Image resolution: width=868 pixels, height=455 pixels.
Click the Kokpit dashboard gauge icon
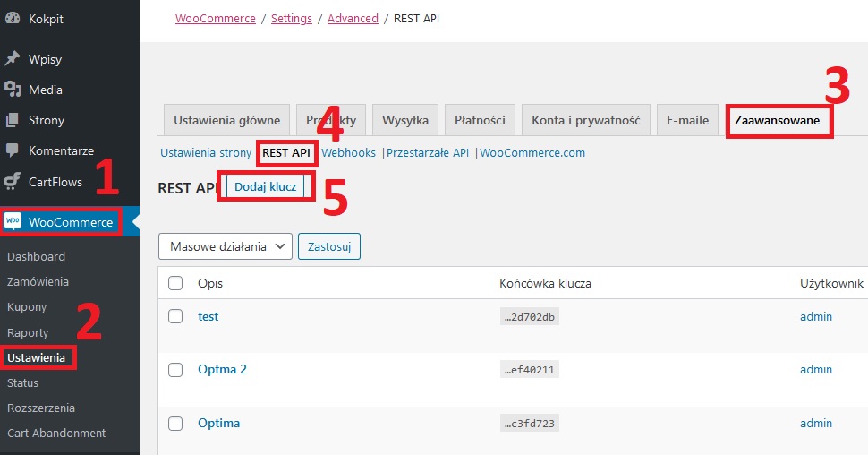coord(13,18)
